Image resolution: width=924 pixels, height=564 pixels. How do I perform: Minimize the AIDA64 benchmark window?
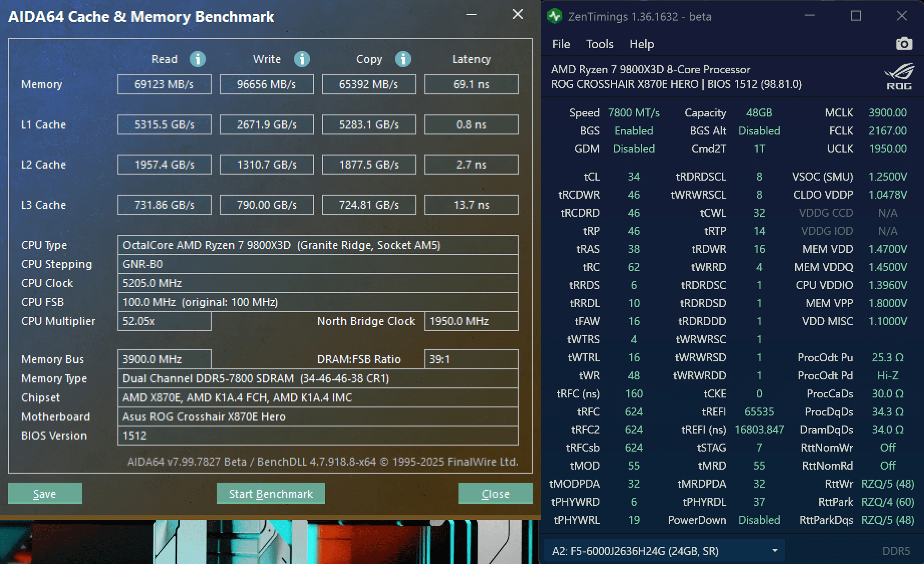(x=472, y=14)
